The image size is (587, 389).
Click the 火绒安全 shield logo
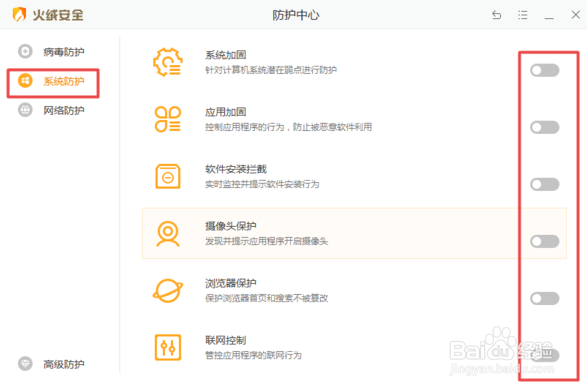(x=19, y=15)
